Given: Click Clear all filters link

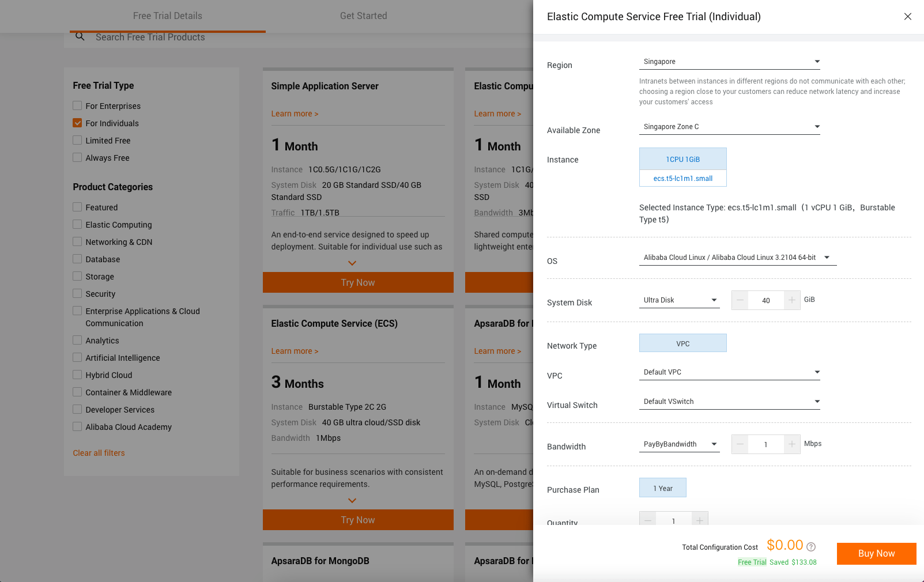Looking at the screenshot, I should [x=99, y=453].
